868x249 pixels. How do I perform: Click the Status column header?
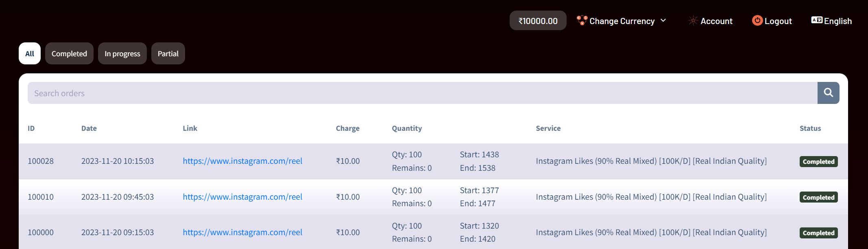point(810,128)
